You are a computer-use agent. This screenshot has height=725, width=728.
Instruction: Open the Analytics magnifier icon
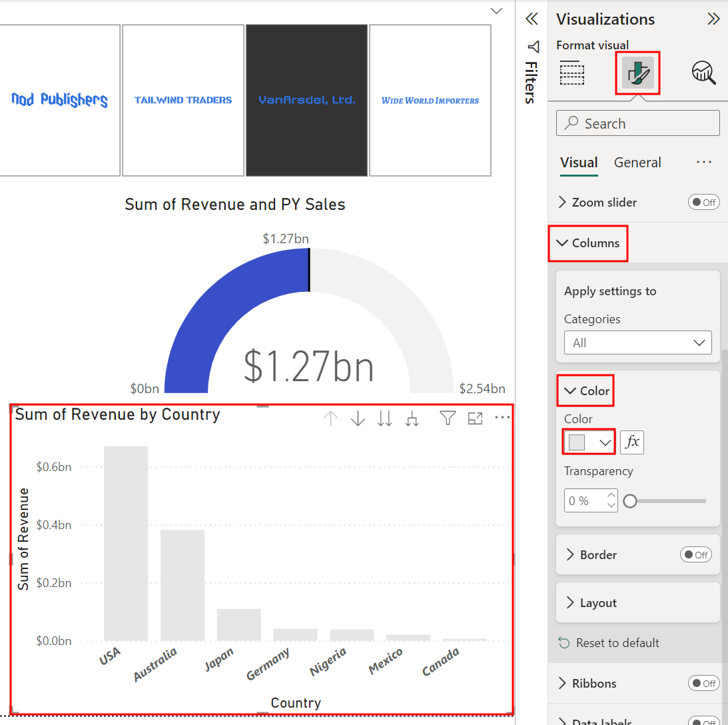click(703, 73)
